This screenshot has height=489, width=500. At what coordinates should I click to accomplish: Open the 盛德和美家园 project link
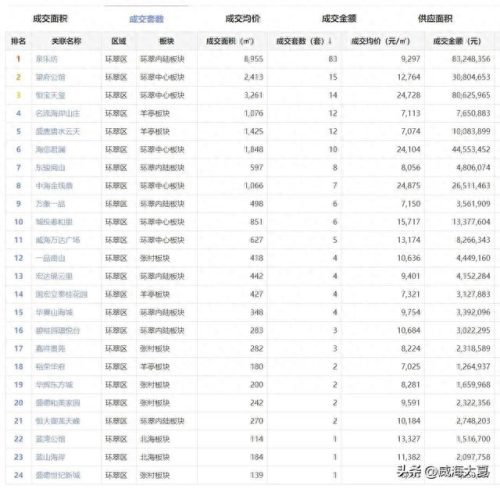click(58, 403)
